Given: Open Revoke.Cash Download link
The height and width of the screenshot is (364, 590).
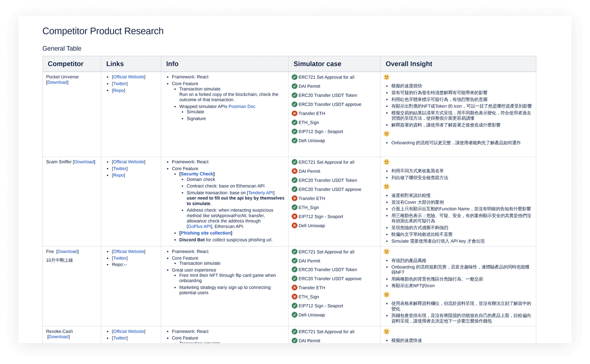Looking at the screenshot, I should click(58, 337).
